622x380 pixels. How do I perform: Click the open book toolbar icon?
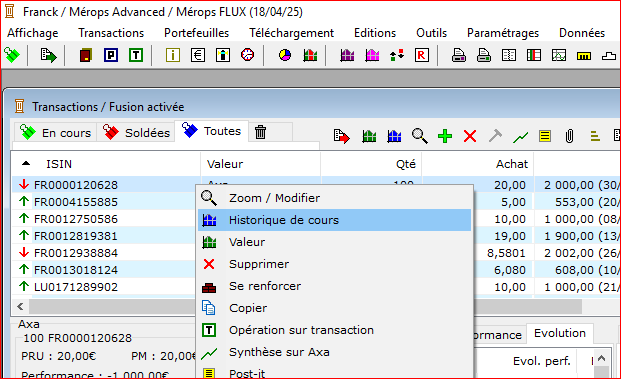[509, 55]
